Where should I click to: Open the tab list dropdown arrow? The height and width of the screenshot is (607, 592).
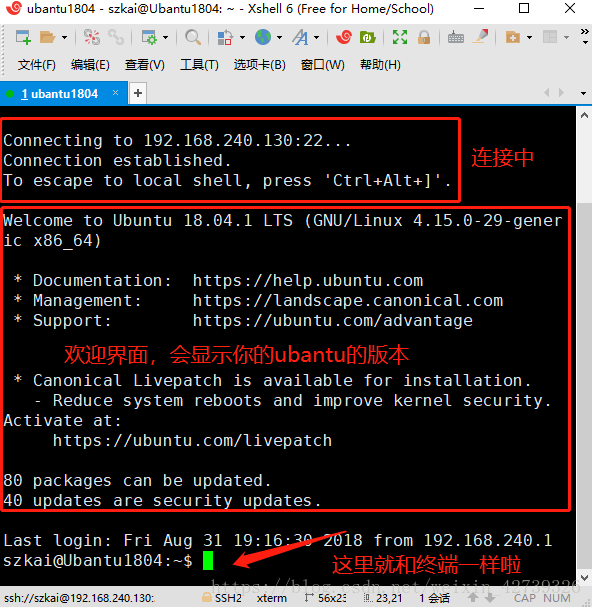[x=583, y=93]
